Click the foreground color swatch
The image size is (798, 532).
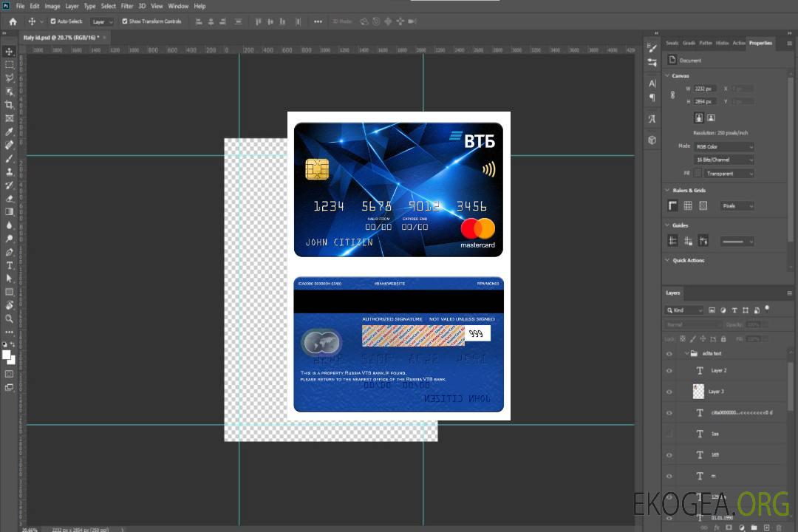point(7,355)
